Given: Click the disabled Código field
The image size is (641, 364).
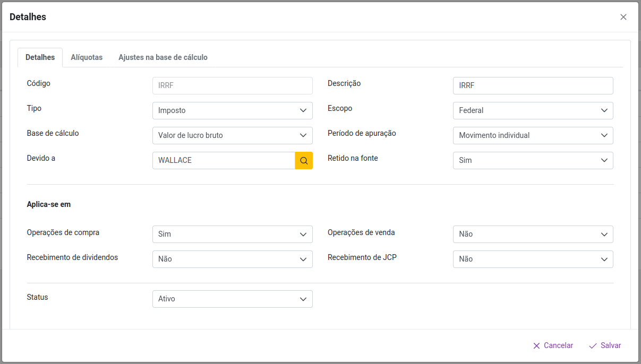Looking at the screenshot, I should 232,85.
